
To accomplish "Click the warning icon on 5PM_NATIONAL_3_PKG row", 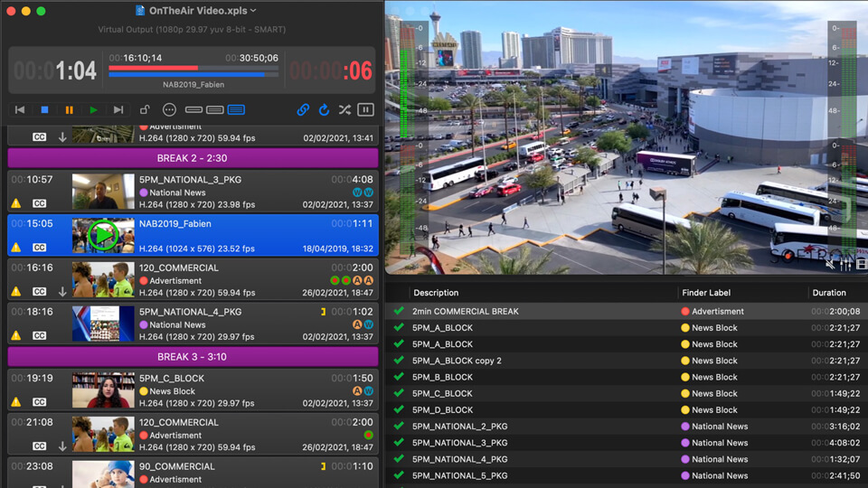I will coord(16,203).
